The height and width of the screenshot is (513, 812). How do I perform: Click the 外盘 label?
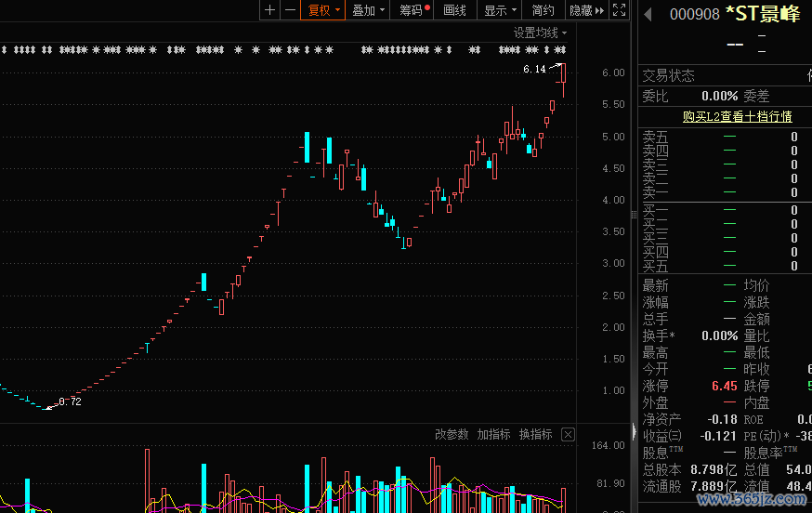point(655,402)
